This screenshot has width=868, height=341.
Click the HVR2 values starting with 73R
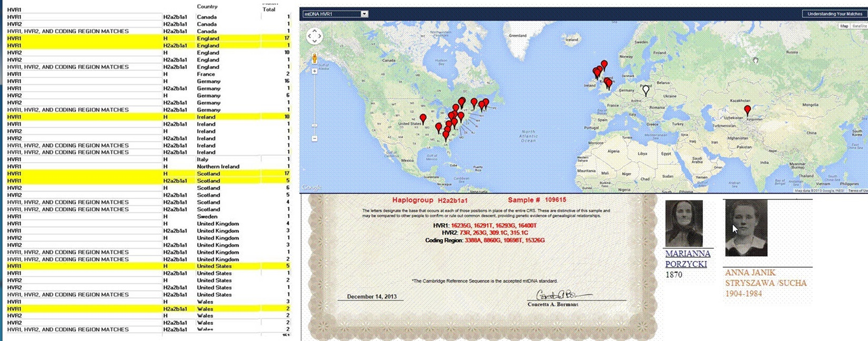[x=494, y=233]
